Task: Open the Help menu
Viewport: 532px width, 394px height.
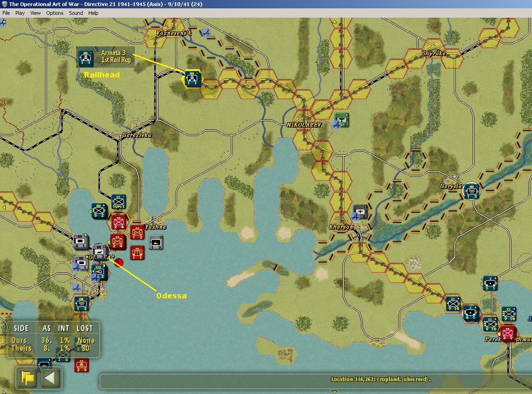Action: 93,13
